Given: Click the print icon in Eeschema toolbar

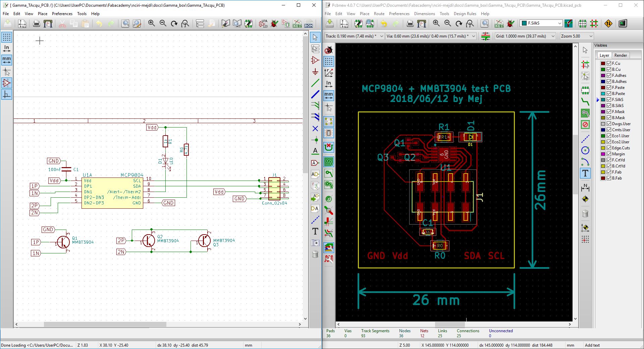Looking at the screenshot, I should pyautogui.click(x=37, y=23).
